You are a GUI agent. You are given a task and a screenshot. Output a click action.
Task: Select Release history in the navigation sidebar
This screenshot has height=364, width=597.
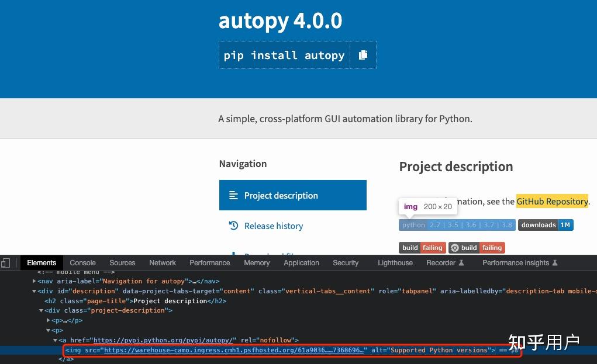[x=273, y=226]
